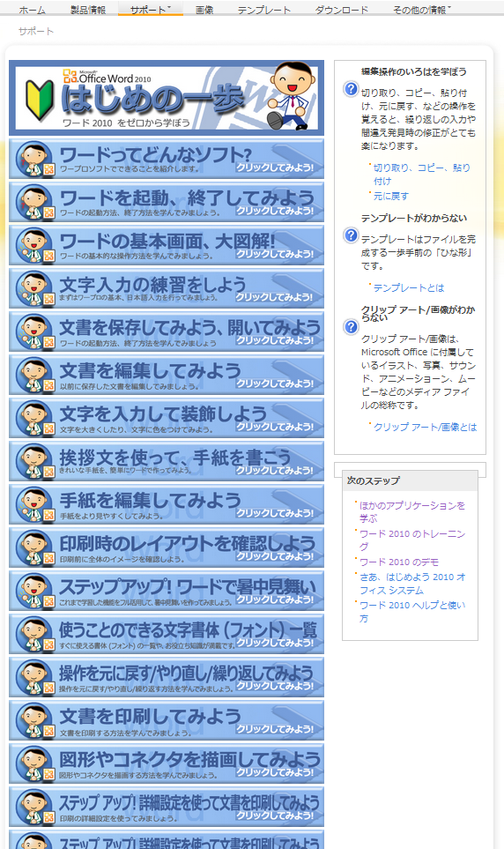This screenshot has width=504, height=849.
Task: Open the テンプレート menu item
Action: [264, 10]
